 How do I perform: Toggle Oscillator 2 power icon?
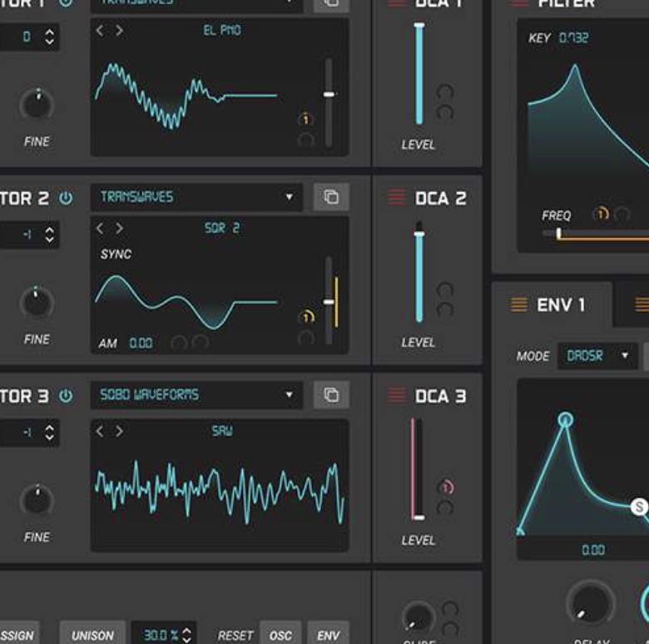(x=66, y=198)
